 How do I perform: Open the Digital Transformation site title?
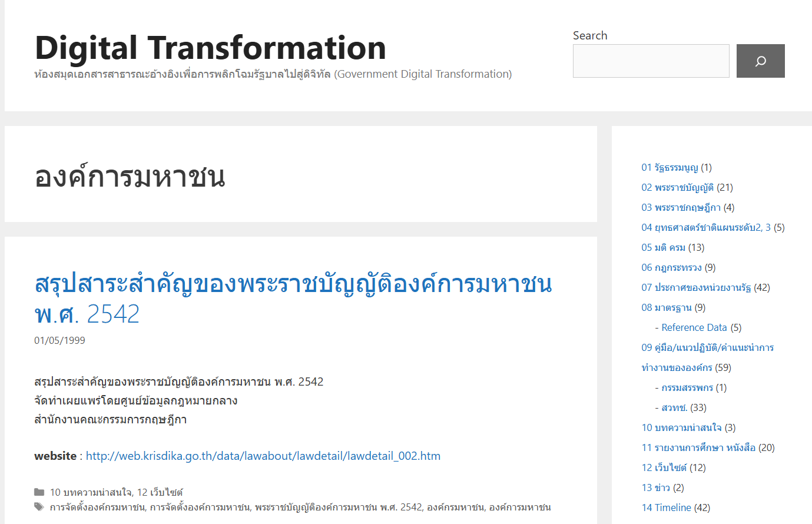tap(210, 48)
